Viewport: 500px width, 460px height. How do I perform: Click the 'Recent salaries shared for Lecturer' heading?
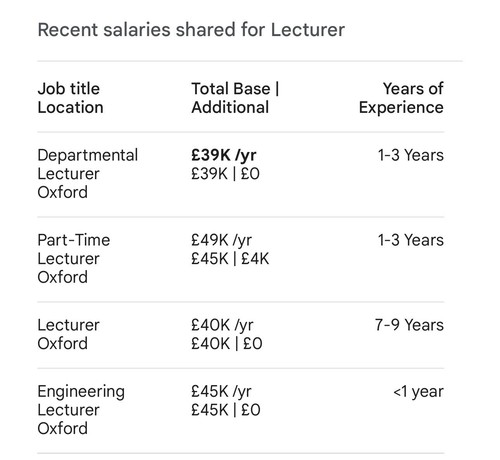click(x=191, y=30)
